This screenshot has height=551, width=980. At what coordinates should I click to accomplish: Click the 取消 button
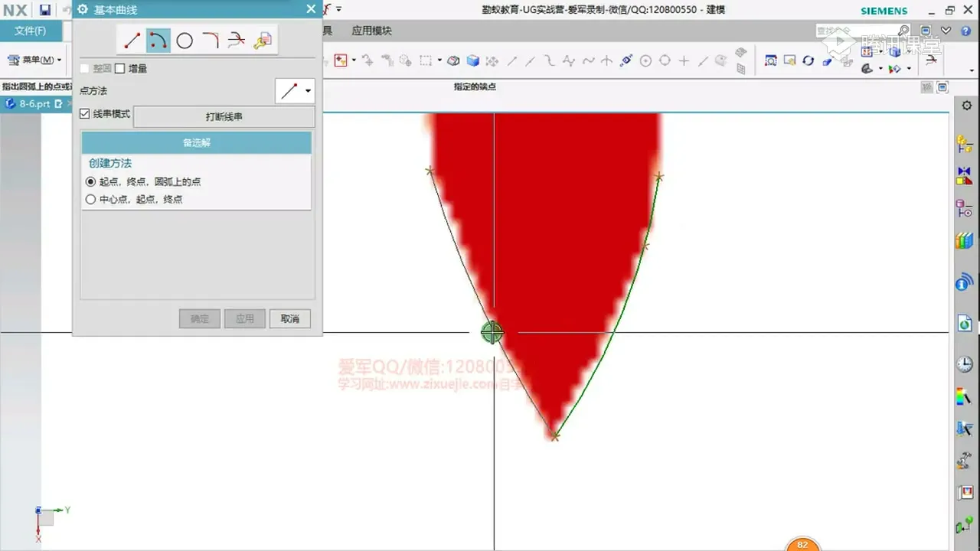(289, 319)
